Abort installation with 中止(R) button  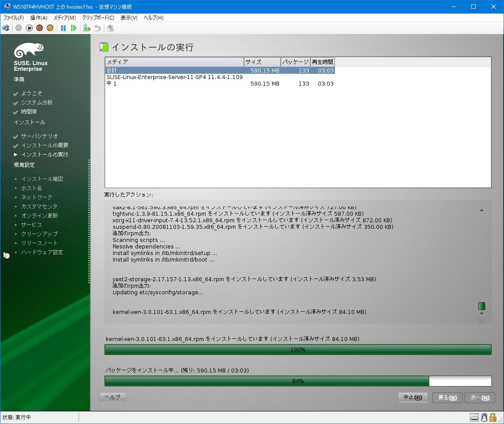(x=413, y=397)
